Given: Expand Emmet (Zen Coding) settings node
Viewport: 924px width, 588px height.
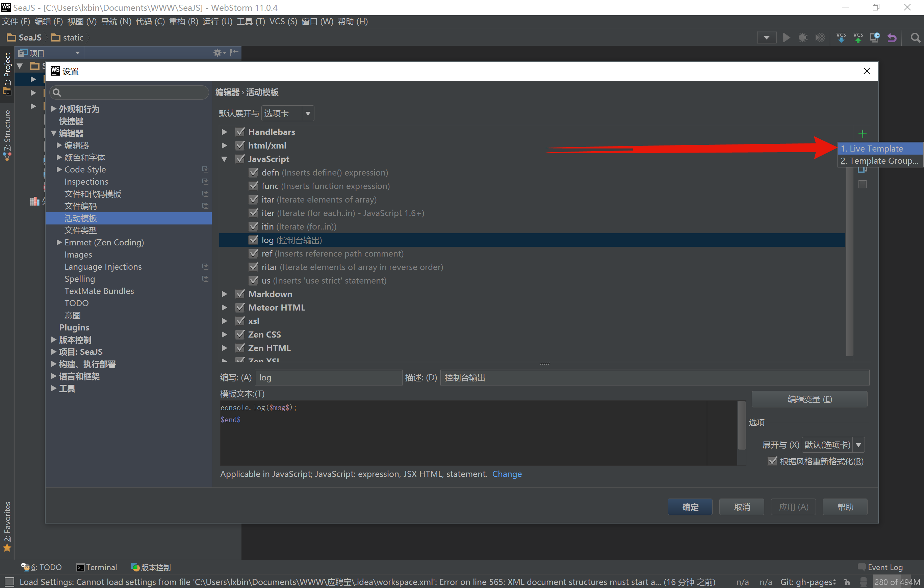Looking at the screenshot, I should click(x=59, y=242).
